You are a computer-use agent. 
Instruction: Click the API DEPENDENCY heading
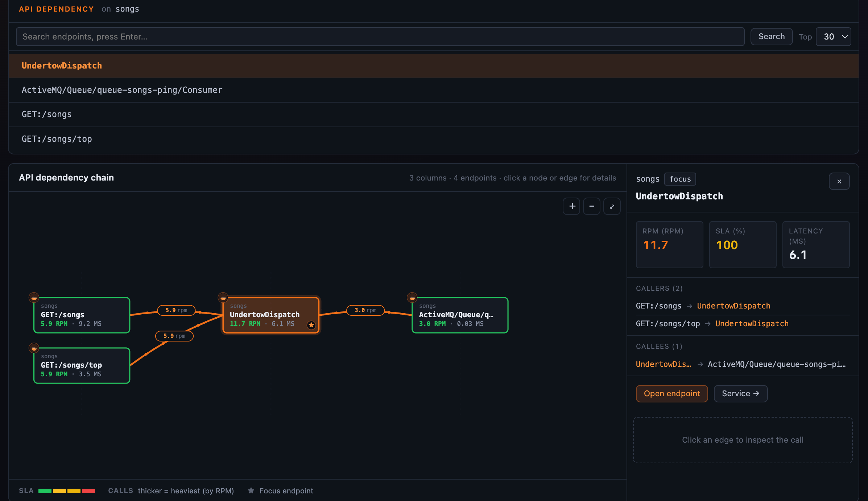[x=57, y=9]
